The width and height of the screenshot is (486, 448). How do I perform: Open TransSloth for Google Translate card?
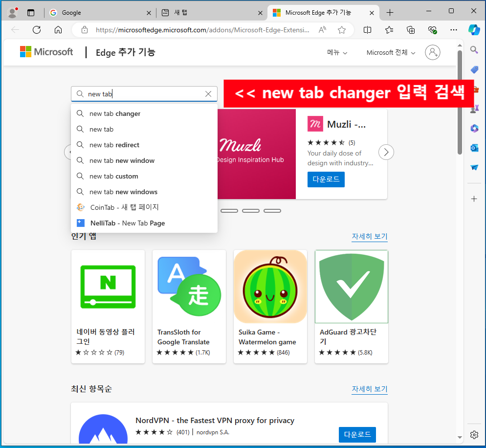click(x=189, y=307)
